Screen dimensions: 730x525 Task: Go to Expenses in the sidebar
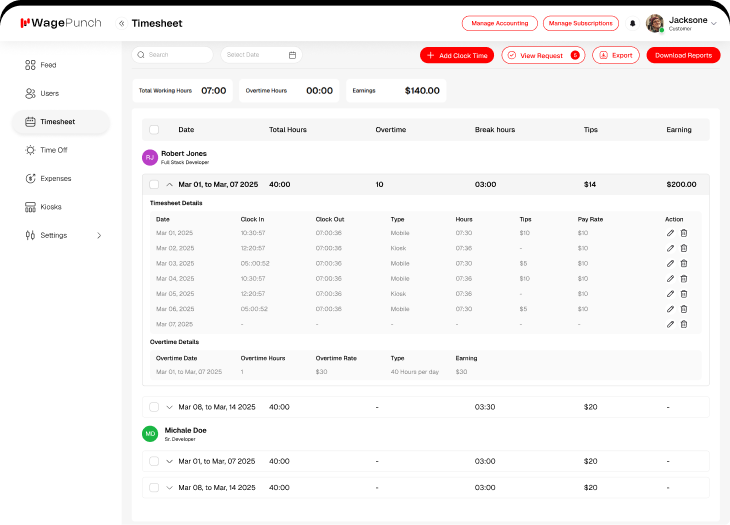pyautogui.click(x=56, y=178)
